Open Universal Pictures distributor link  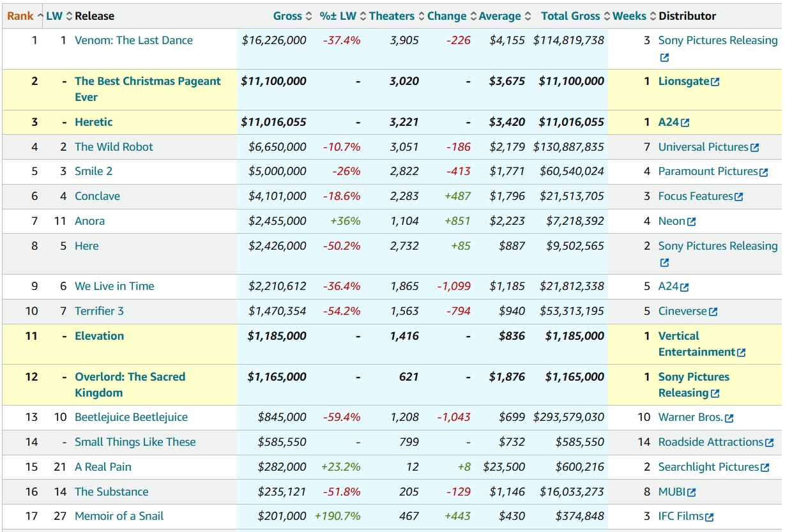coord(703,147)
